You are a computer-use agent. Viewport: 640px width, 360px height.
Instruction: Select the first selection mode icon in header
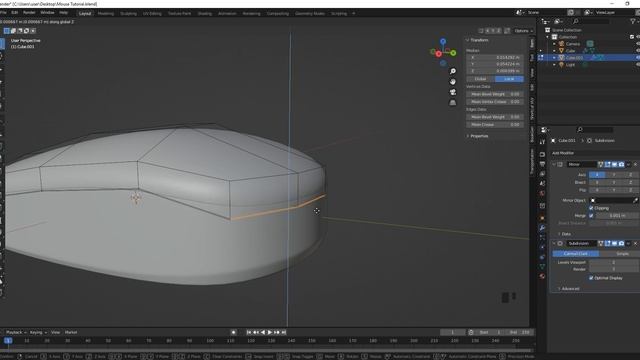pos(7,31)
